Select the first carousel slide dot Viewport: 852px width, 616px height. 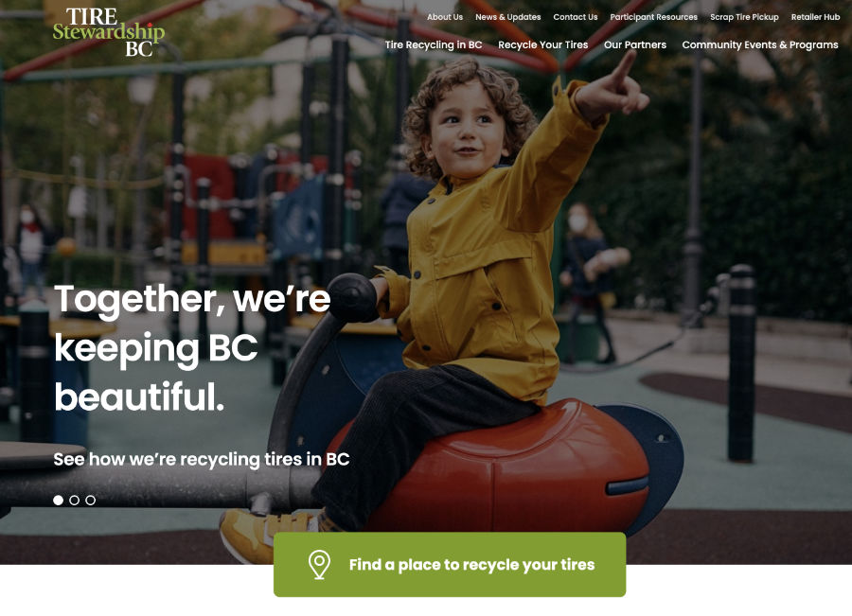point(58,501)
